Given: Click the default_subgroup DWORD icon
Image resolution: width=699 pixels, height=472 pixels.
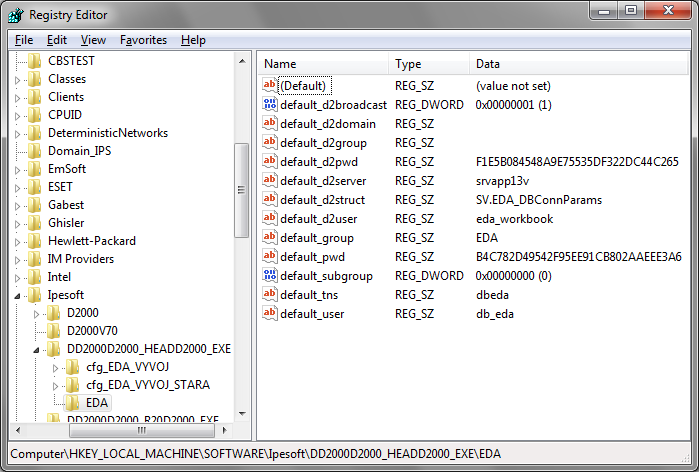Looking at the screenshot, I should pyautogui.click(x=269, y=276).
